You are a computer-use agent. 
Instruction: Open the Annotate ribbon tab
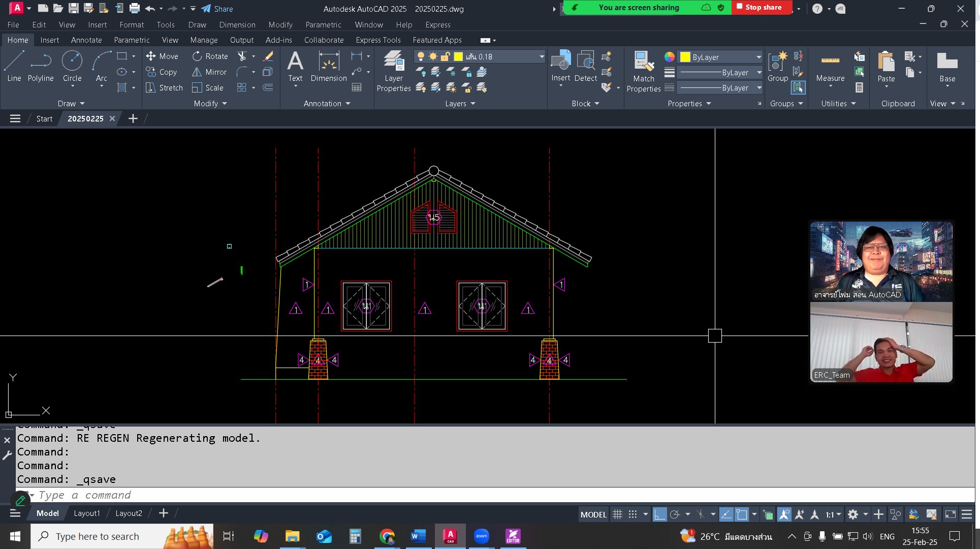[x=86, y=40]
